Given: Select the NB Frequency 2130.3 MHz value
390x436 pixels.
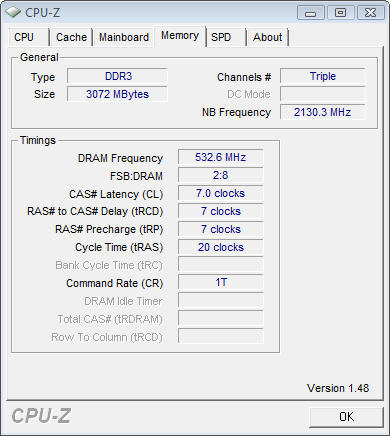Looking at the screenshot, I should pyautogui.click(x=322, y=112).
